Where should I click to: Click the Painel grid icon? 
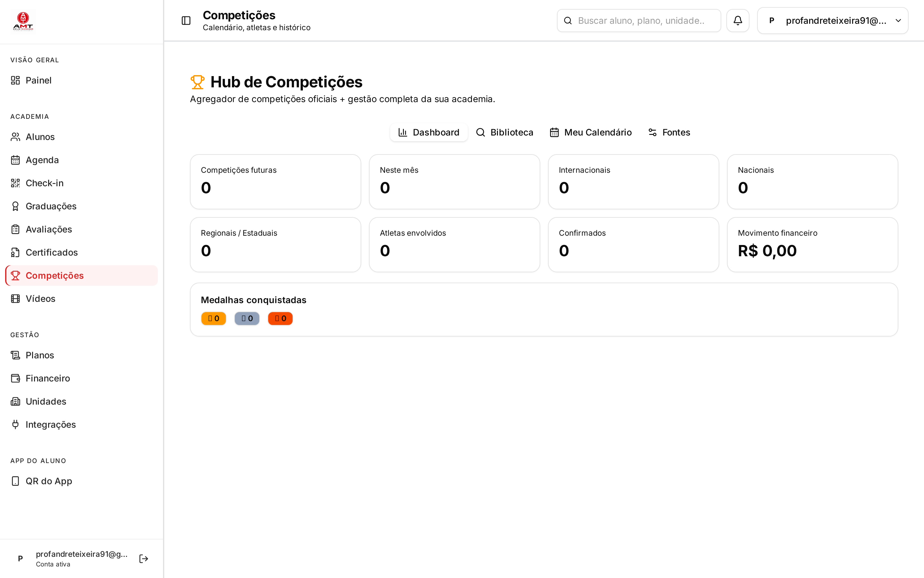tap(15, 80)
